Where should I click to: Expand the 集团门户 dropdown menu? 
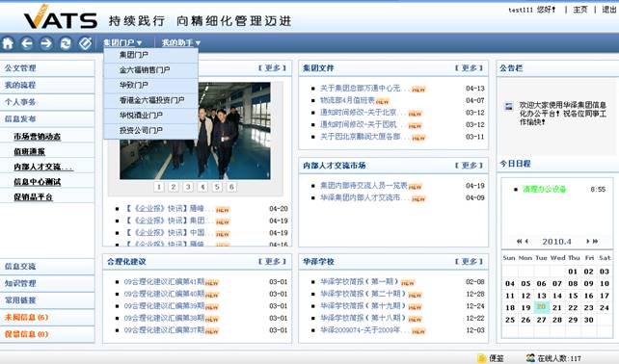point(122,42)
